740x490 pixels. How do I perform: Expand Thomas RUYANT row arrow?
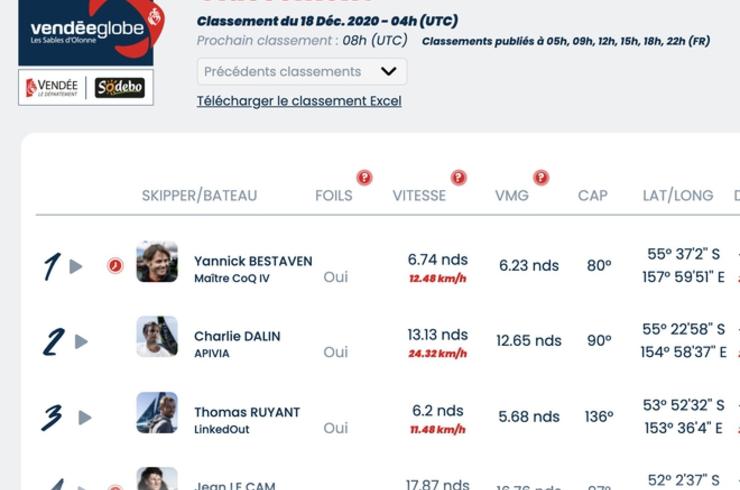[x=85, y=417]
